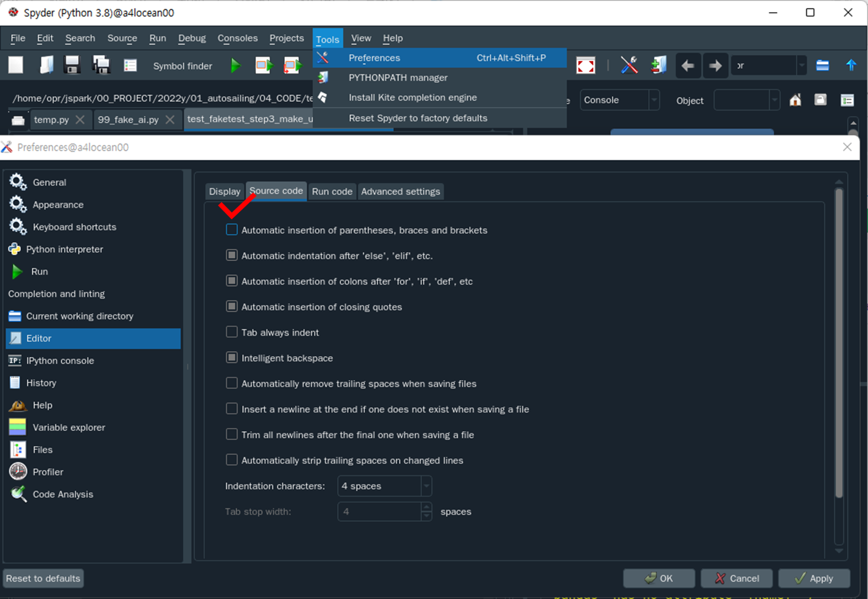This screenshot has width=868, height=599.
Task: Click the back arrow toolbar button
Action: click(688, 65)
